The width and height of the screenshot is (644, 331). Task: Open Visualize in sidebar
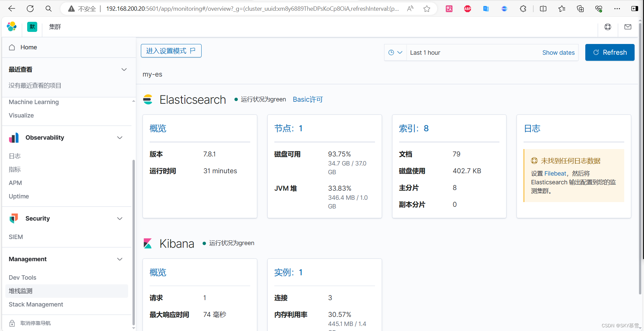coord(21,115)
